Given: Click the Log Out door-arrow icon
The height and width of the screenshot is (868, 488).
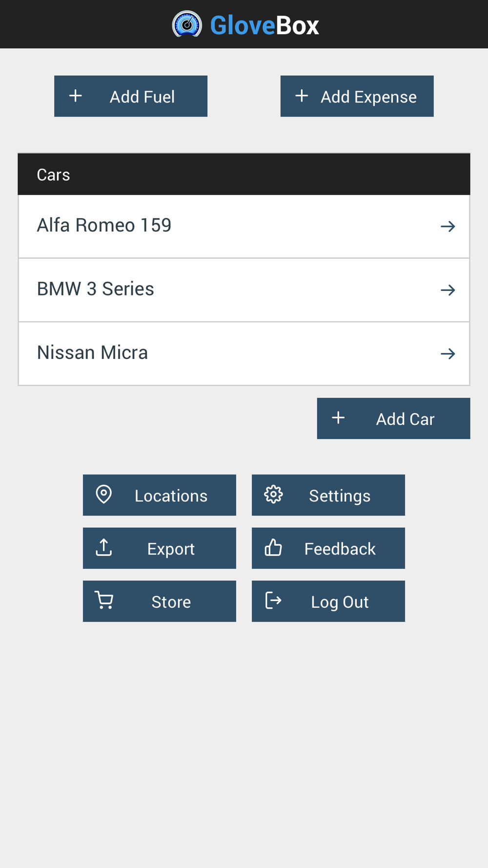Looking at the screenshot, I should pyautogui.click(x=273, y=600).
